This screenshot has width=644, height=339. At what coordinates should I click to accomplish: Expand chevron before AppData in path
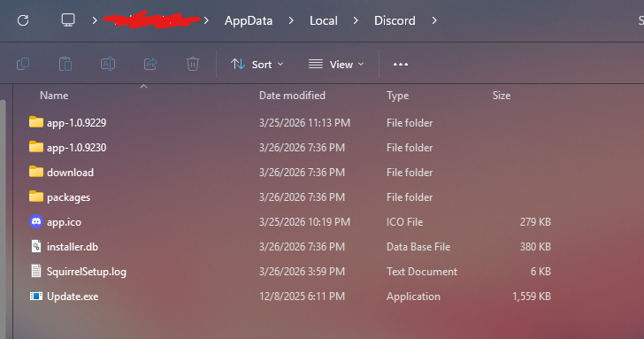click(x=206, y=20)
